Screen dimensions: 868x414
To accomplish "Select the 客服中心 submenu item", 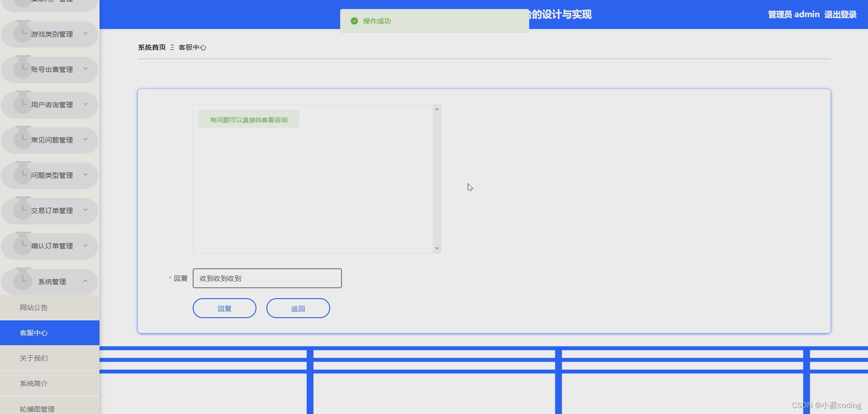I will coord(50,333).
